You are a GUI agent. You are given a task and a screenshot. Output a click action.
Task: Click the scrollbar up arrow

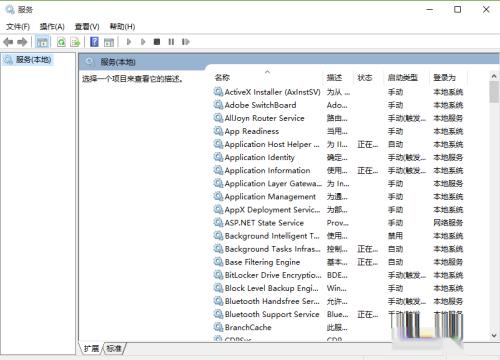pos(494,76)
